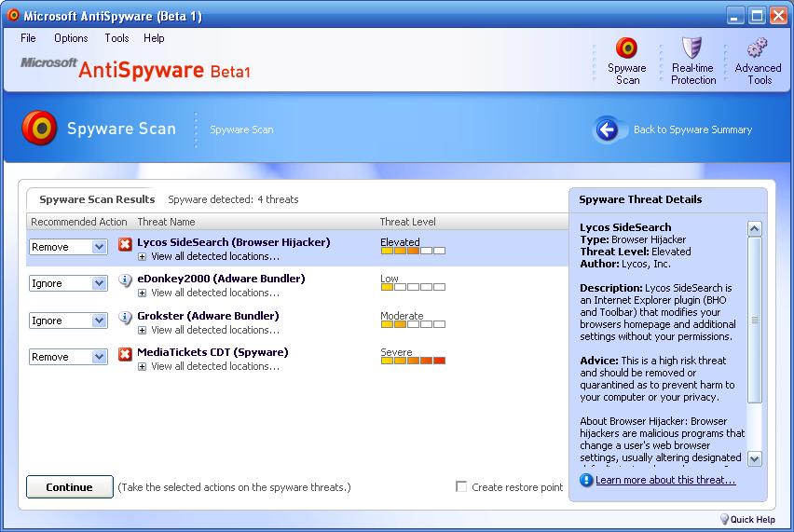Click the Continue button

pos(69,486)
